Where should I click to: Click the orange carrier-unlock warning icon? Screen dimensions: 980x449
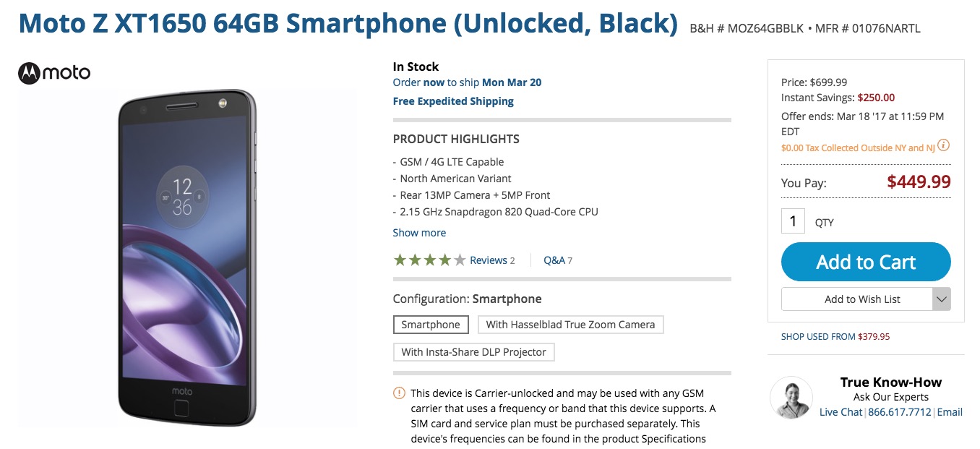[397, 392]
